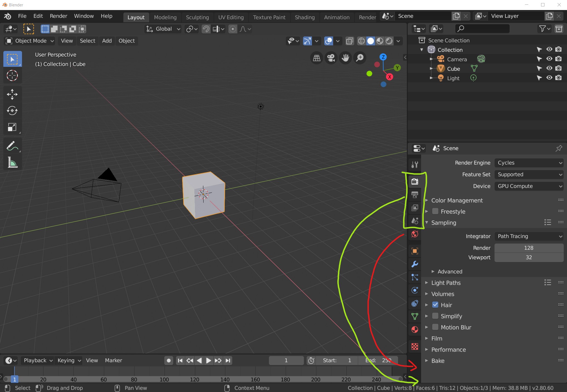Open the Playback popover in timeline
567x392 pixels.
tap(38, 361)
